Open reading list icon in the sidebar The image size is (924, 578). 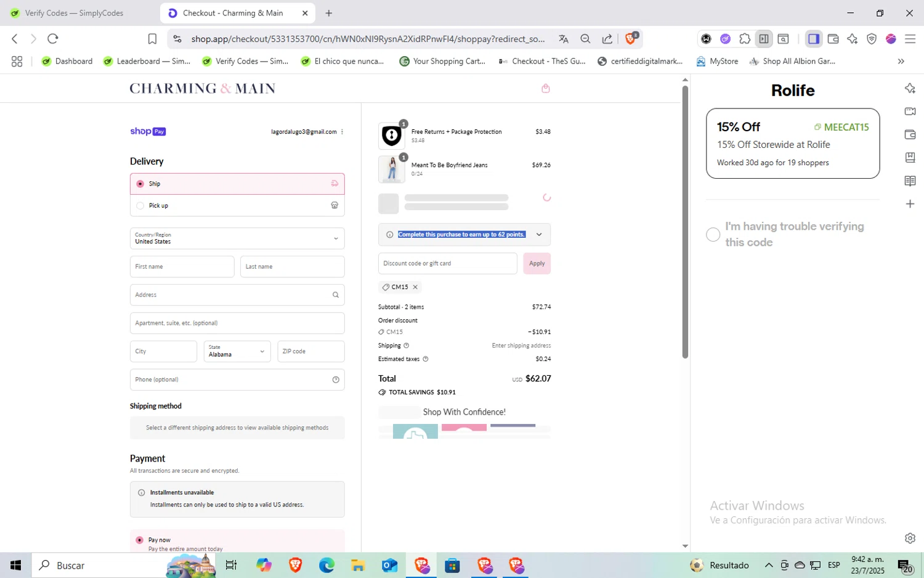tap(910, 181)
